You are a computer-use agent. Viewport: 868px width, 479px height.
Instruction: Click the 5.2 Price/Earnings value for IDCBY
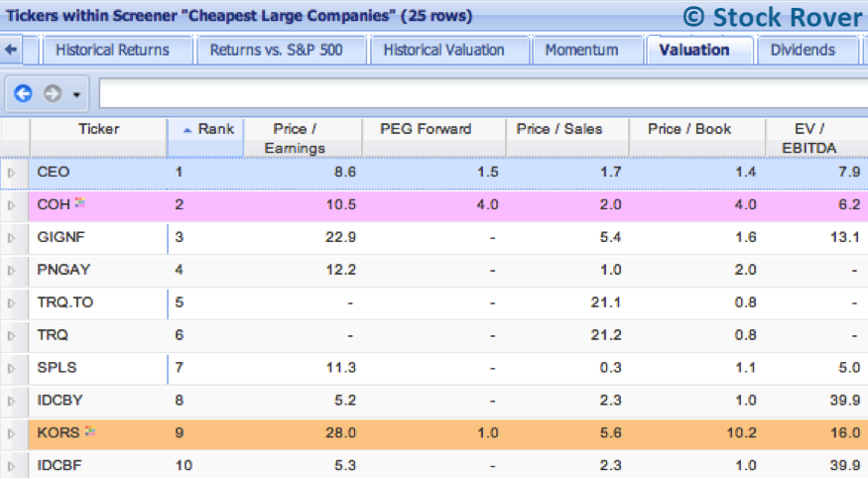[345, 401]
